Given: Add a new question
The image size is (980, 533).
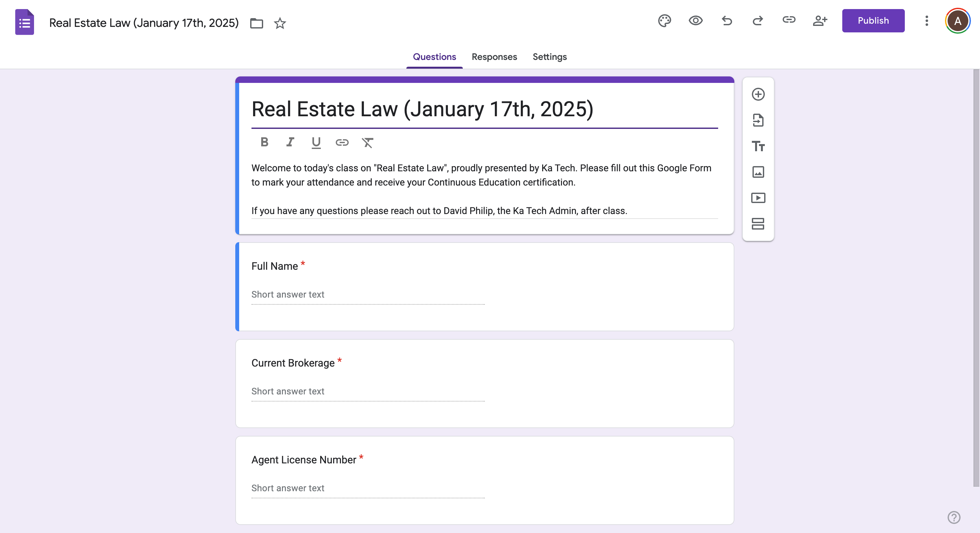Looking at the screenshot, I should pos(758,94).
